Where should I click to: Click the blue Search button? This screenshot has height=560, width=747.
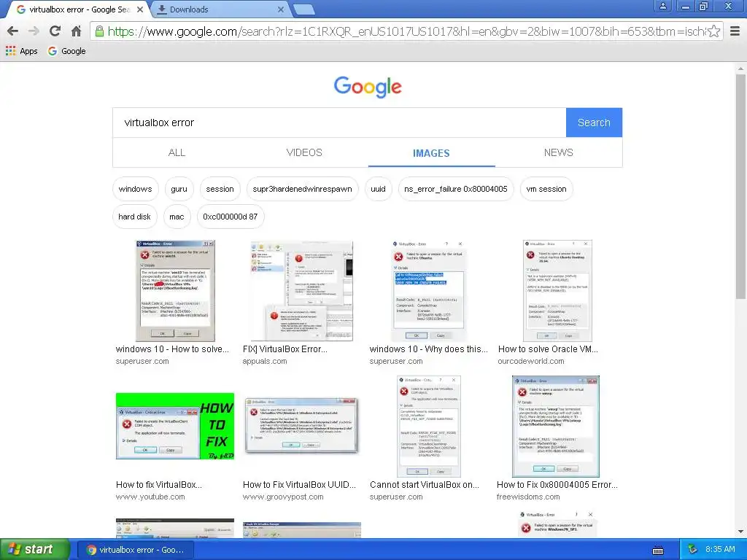pos(594,122)
